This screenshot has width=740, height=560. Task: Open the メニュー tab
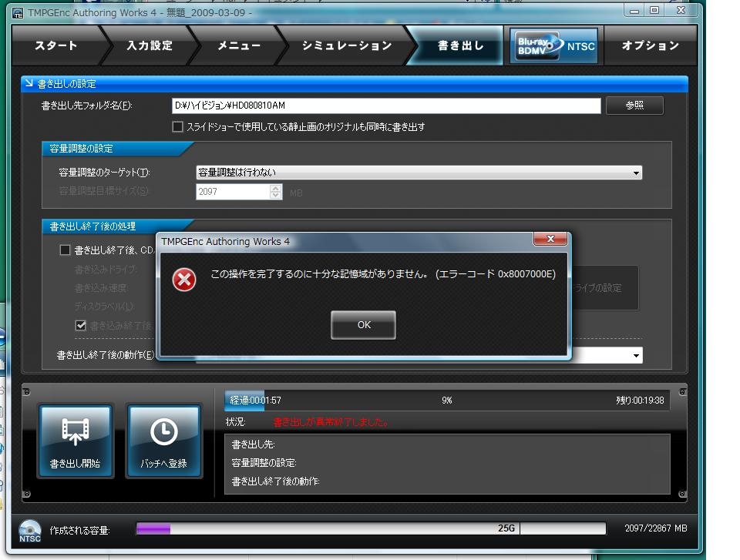(239, 45)
